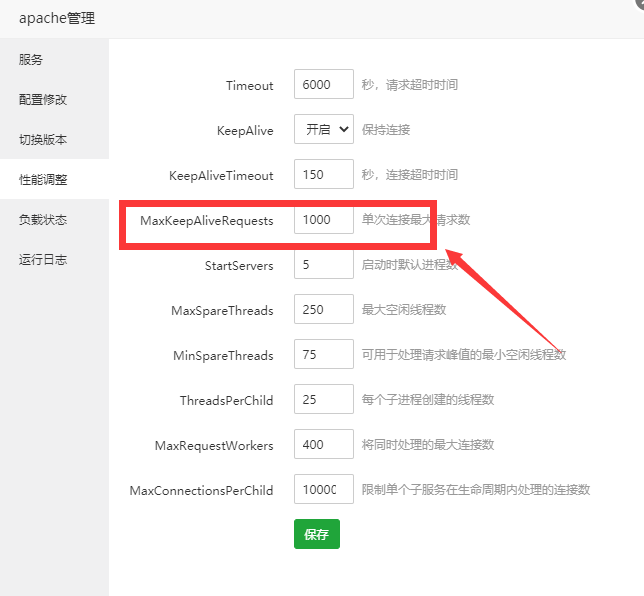Expand the KeepAlive 开启 dropdown

point(323,130)
